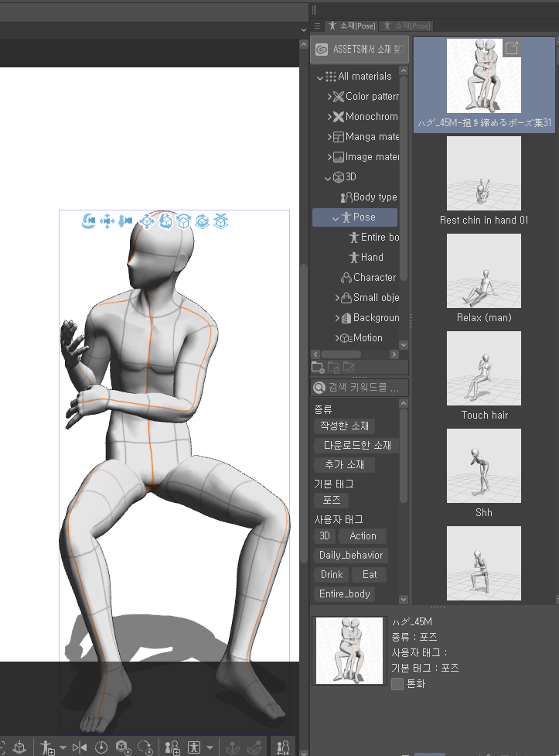Click the place on ground toolbar icon
559x756 pixels.
tap(19, 747)
